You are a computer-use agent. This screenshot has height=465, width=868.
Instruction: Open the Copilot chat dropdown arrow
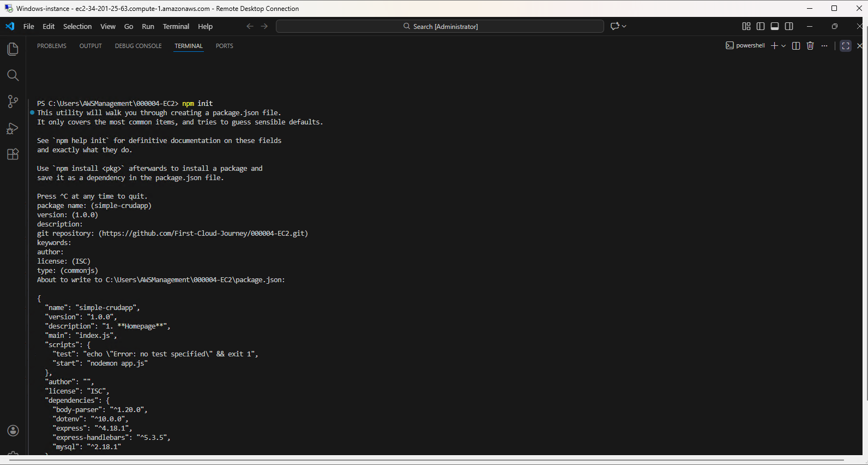(624, 26)
